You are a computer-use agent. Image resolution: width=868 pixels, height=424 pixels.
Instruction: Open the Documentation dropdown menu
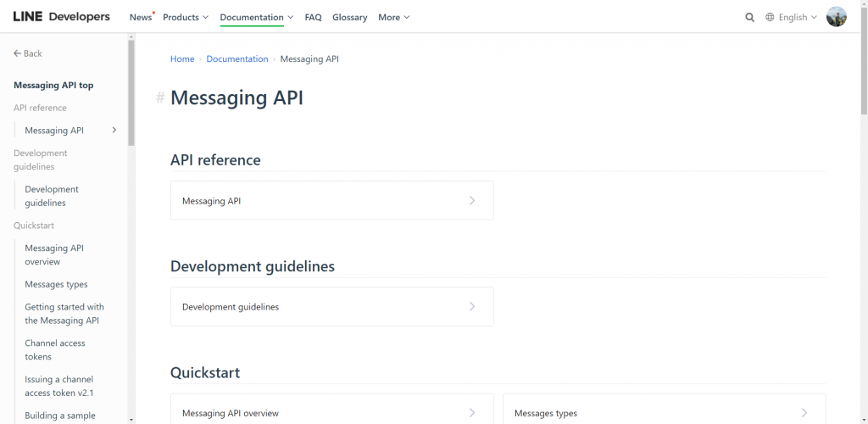point(256,17)
